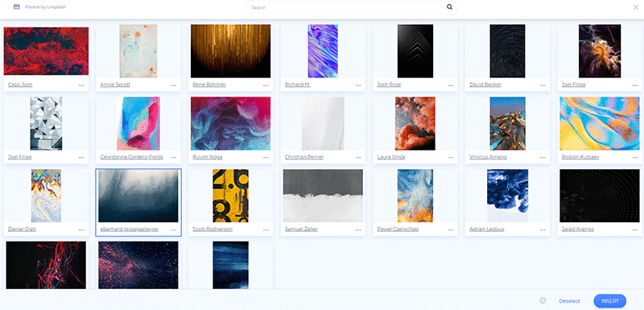Open more options for eberhard grossgasteiger photo
The width and height of the screenshot is (644, 310).
(x=174, y=230)
